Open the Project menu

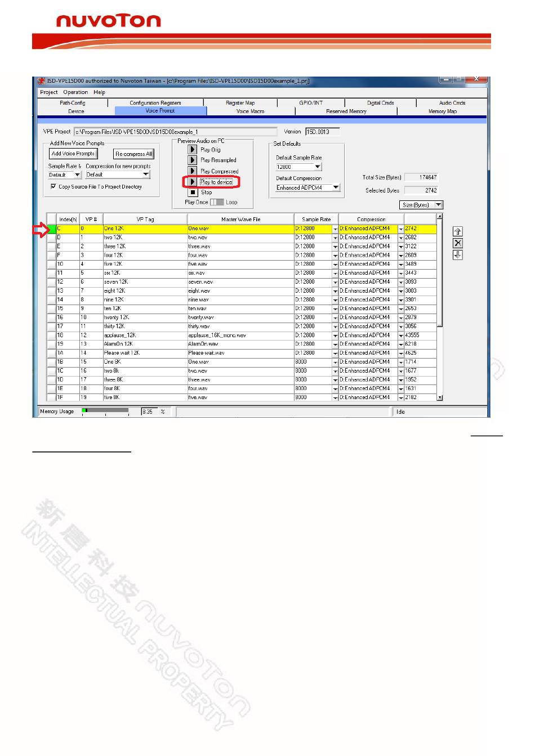pos(49,92)
